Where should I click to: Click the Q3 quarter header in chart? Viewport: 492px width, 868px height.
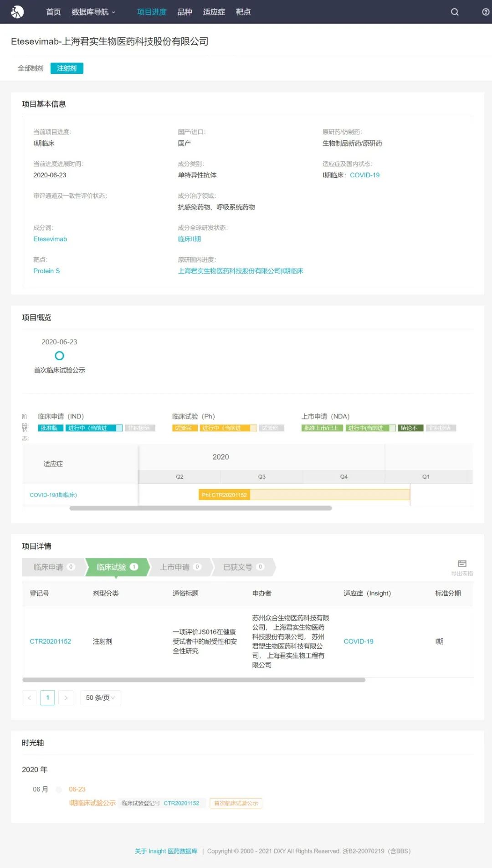pyautogui.click(x=261, y=476)
